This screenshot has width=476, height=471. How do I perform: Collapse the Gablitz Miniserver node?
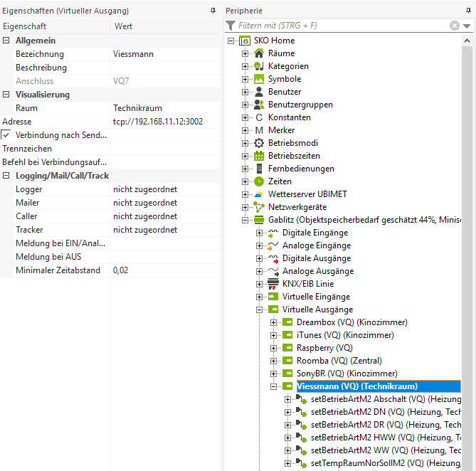click(245, 221)
